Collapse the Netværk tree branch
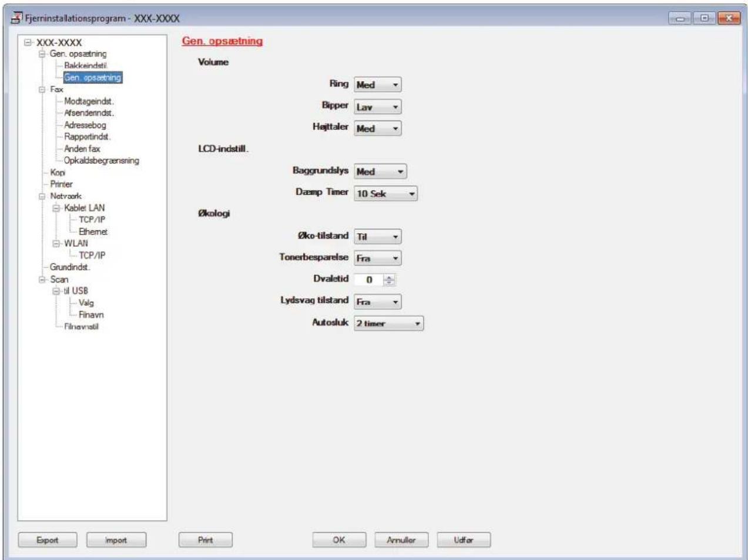Viewport: 748px width, 560px height. pyautogui.click(x=42, y=196)
